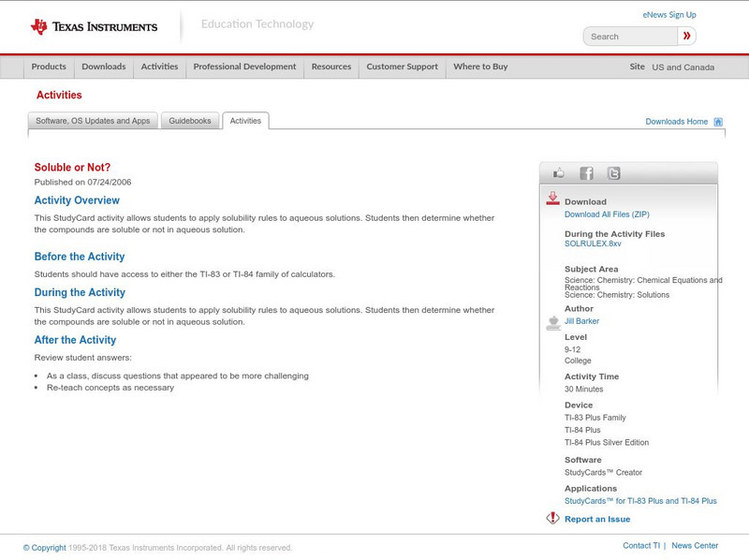749x560 pixels.
Task: Sign up for eNews
Action: pos(668,14)
